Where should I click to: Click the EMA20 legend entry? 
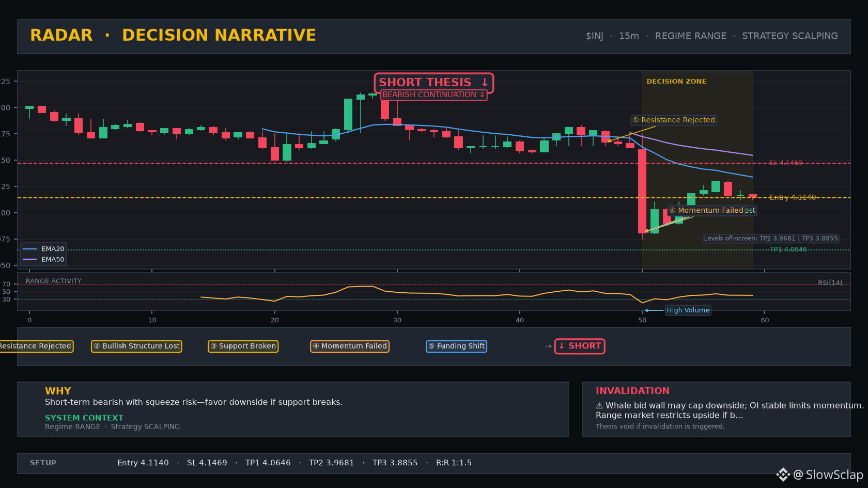(x=44, y=249)
